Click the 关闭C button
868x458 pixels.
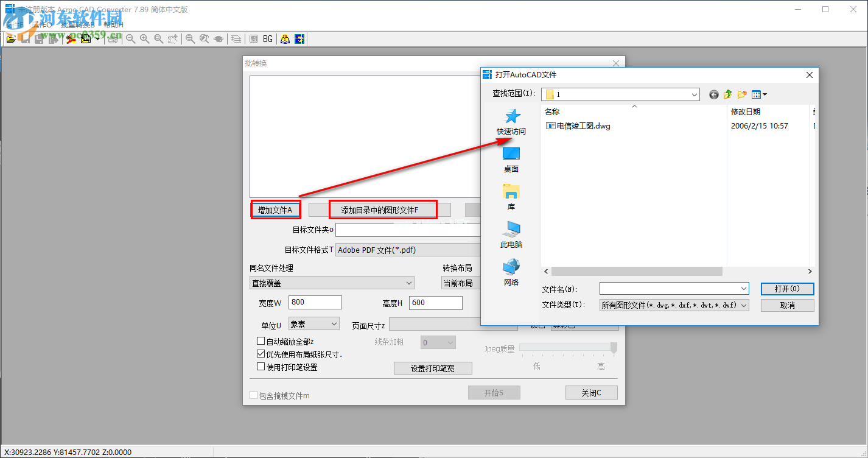tap(591, 393)
